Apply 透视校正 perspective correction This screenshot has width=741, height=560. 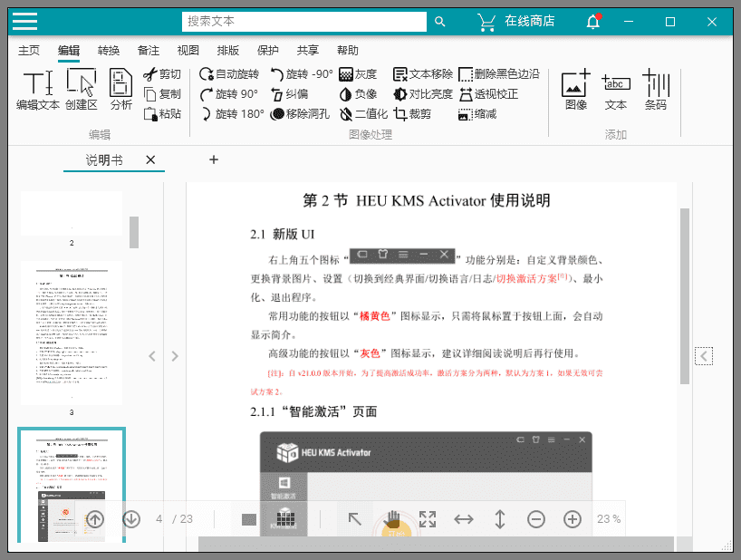click(x=488, y=94)
